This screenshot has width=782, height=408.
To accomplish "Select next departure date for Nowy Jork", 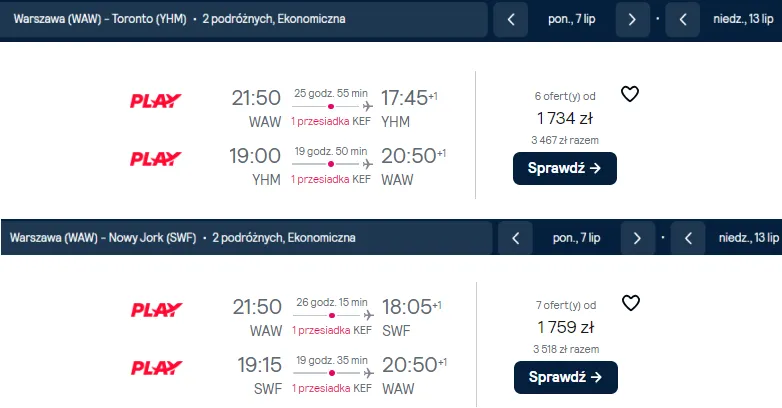I will (x=637, y=238).
